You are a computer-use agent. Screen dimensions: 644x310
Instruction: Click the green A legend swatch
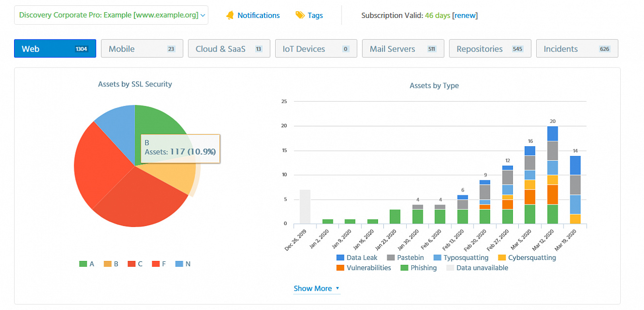point(83,264)
